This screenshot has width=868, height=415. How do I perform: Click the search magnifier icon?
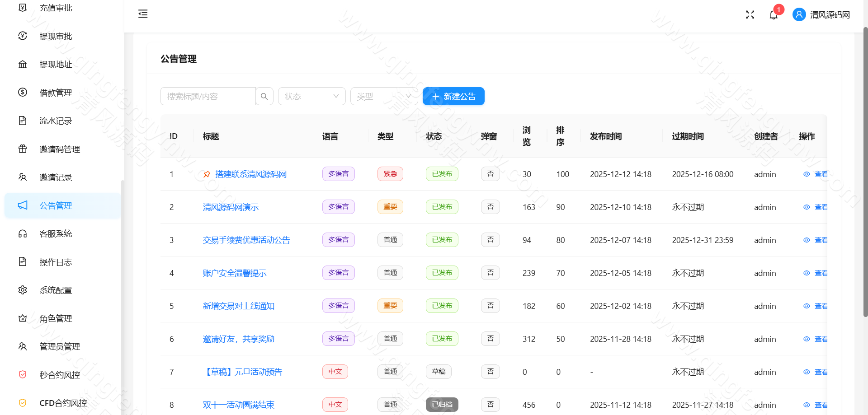264,96
